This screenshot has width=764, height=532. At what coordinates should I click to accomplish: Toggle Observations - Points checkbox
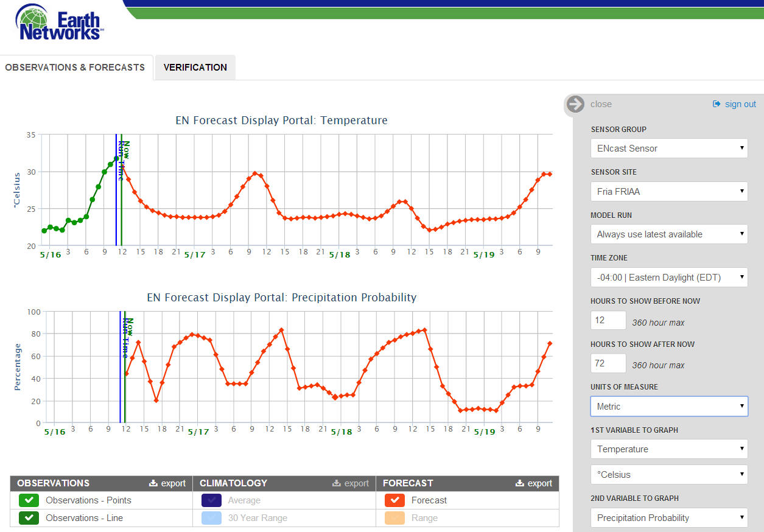(29, 500)
